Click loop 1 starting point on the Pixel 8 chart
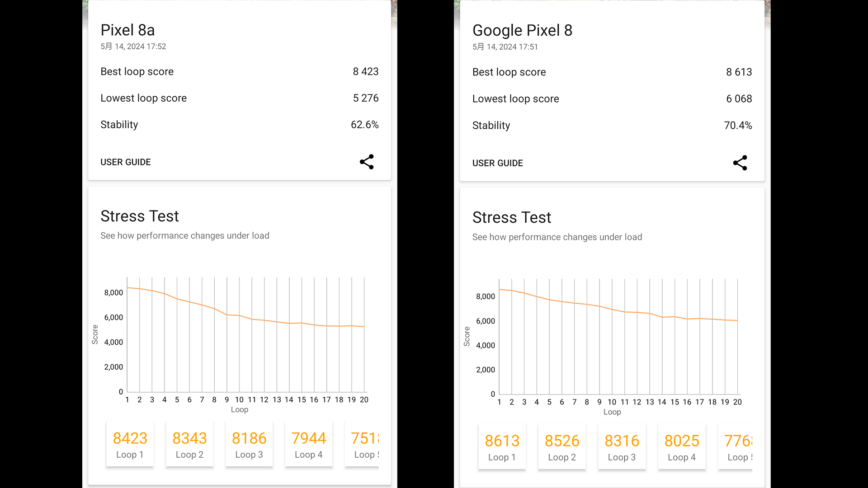This screenshot has height=488, width=868. click(x=500, y=289)
